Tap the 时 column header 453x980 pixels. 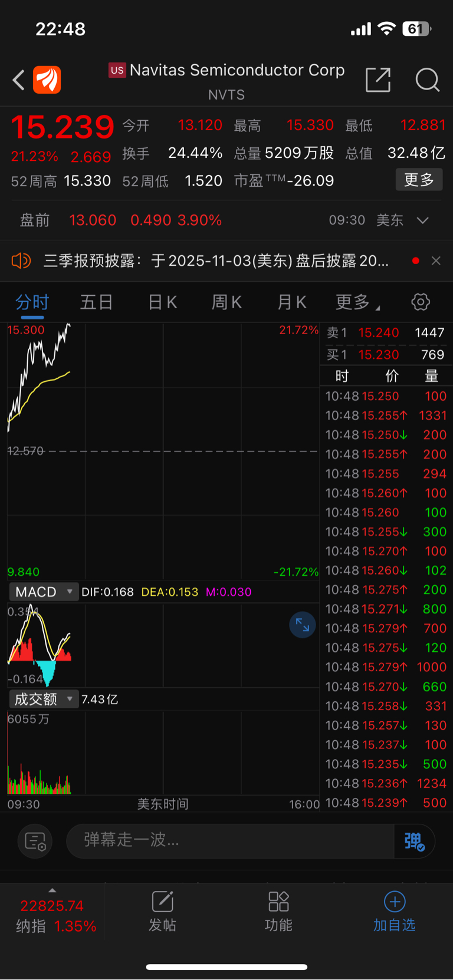point(342,376)
